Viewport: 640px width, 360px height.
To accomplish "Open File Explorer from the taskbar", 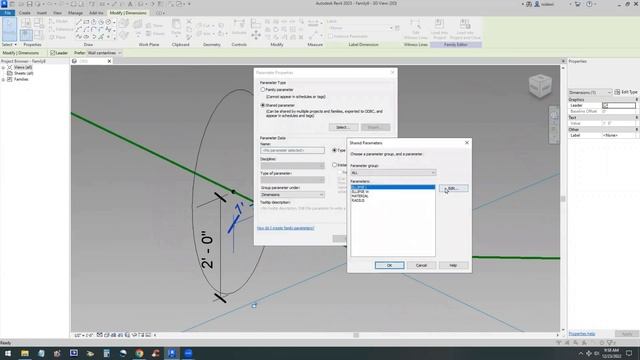I will click(24, 353).
